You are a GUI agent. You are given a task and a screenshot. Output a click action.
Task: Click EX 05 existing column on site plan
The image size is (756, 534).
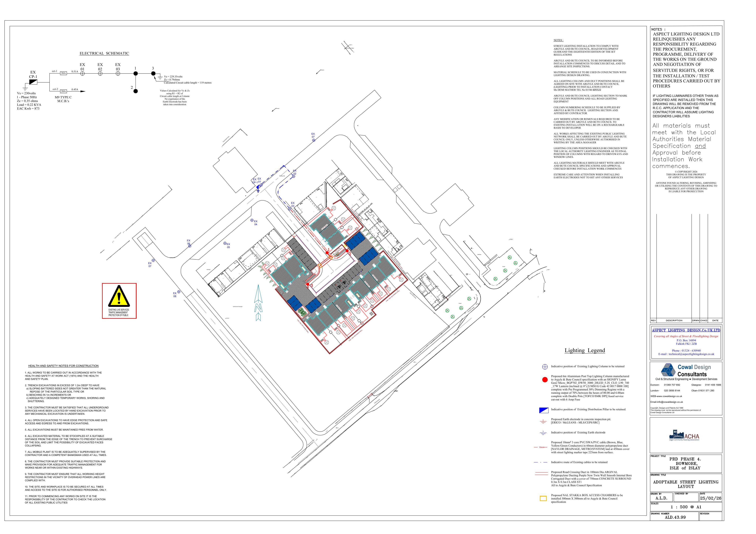click(225, 243)
